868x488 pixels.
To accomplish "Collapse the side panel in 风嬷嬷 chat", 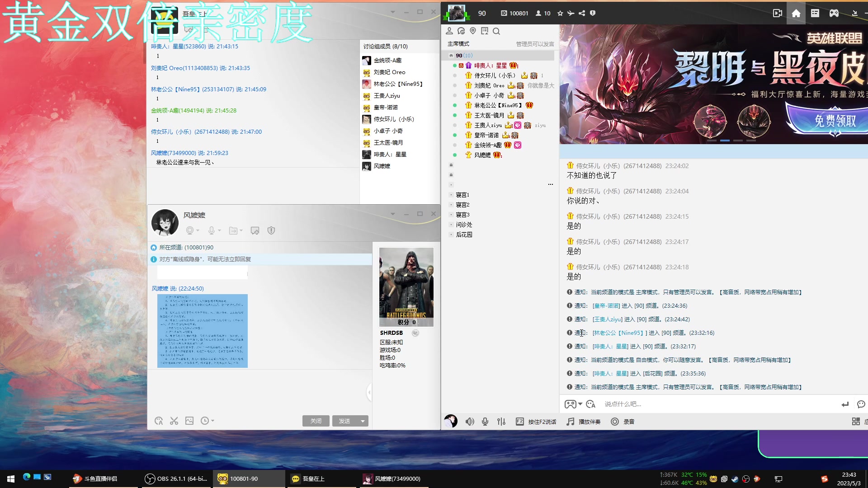I will tap(369, 392).
